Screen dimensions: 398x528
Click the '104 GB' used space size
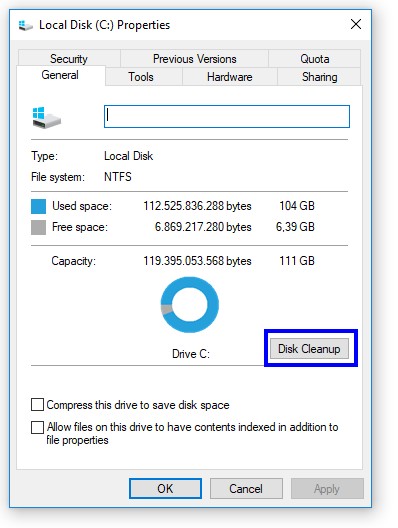(297, 206)
